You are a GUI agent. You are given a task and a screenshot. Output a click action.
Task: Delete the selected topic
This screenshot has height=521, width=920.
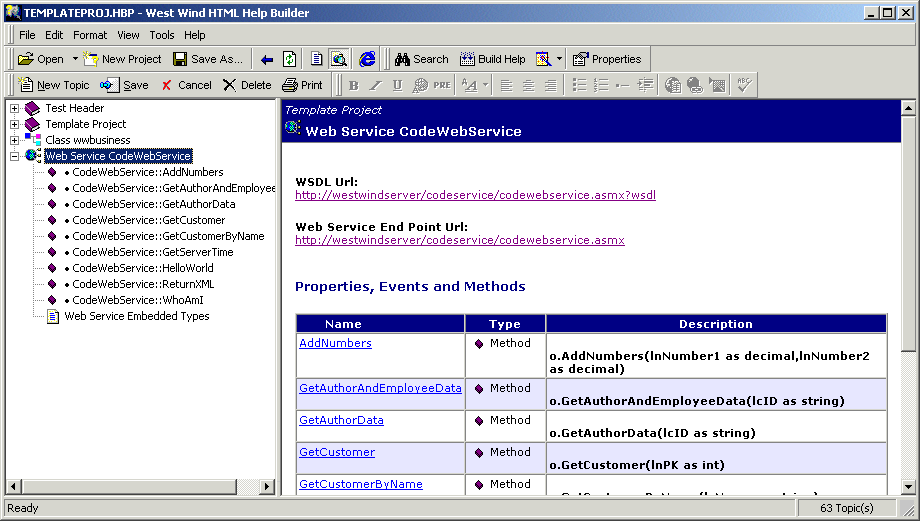[247, 85]
